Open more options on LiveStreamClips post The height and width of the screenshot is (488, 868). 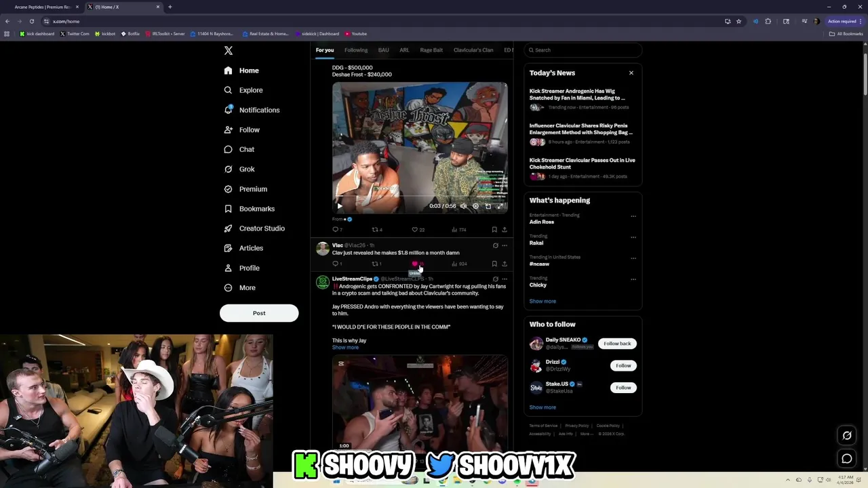[x=504, y=279]
